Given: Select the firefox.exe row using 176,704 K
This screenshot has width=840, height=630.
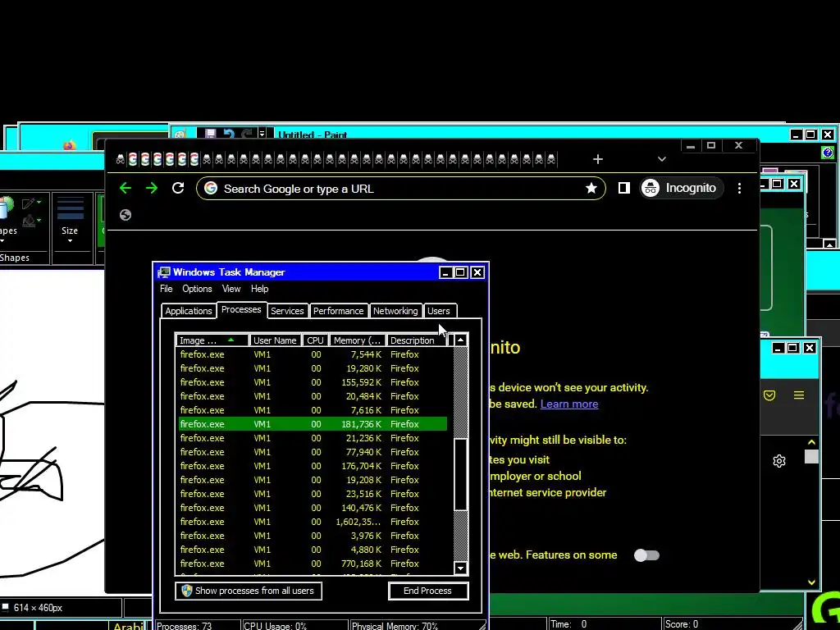Looking at the screenshot, I should [x=313, y=466].
